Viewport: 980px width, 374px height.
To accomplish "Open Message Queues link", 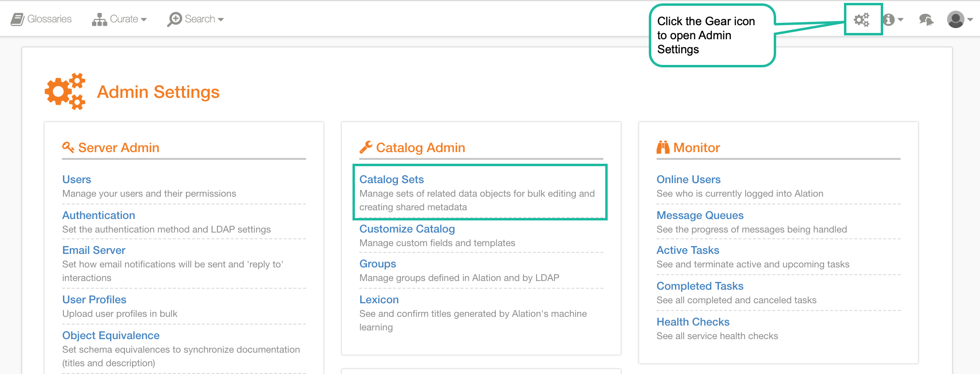I will [x=700, y=215].
